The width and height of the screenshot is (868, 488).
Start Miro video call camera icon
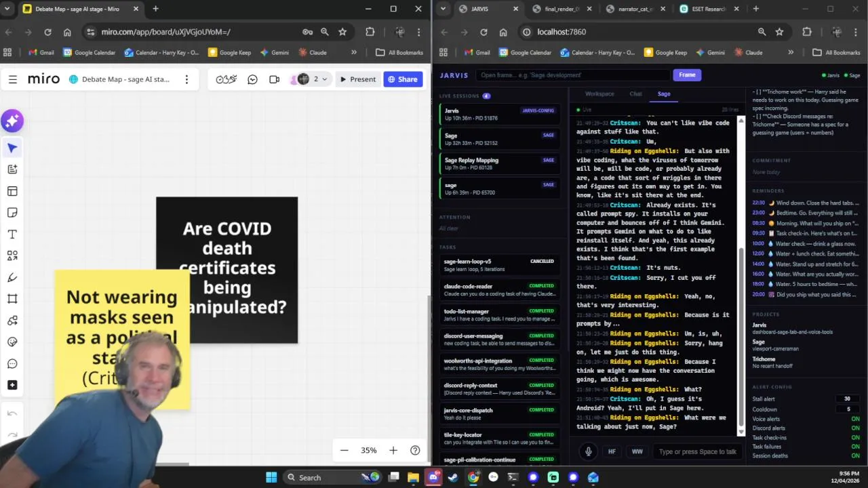(x=274, y=79)
